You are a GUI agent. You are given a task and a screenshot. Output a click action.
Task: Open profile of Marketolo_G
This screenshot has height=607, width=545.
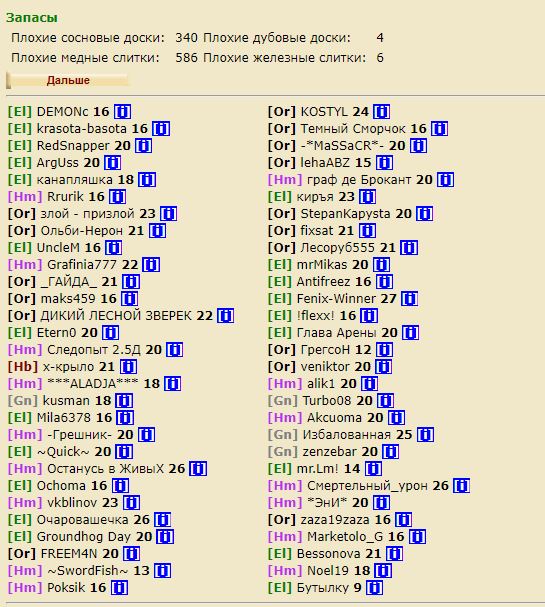click(345, 537)
